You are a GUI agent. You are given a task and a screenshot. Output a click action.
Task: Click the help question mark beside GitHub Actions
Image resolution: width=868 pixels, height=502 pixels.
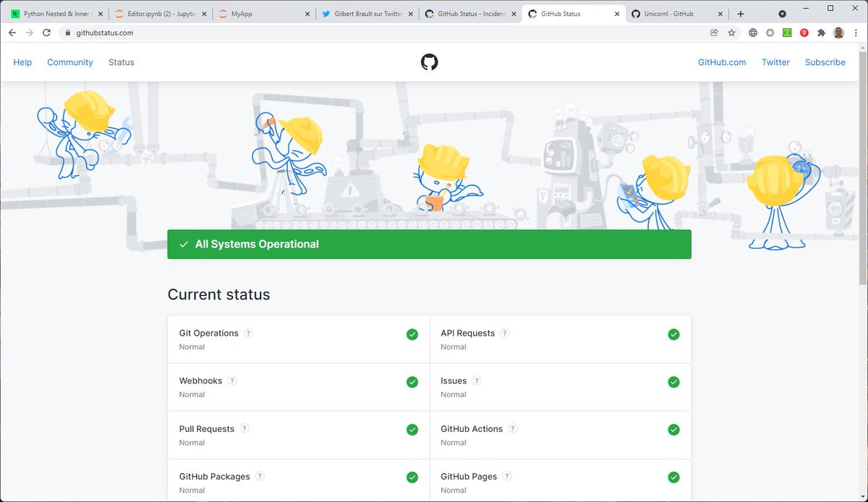point(513,429)
